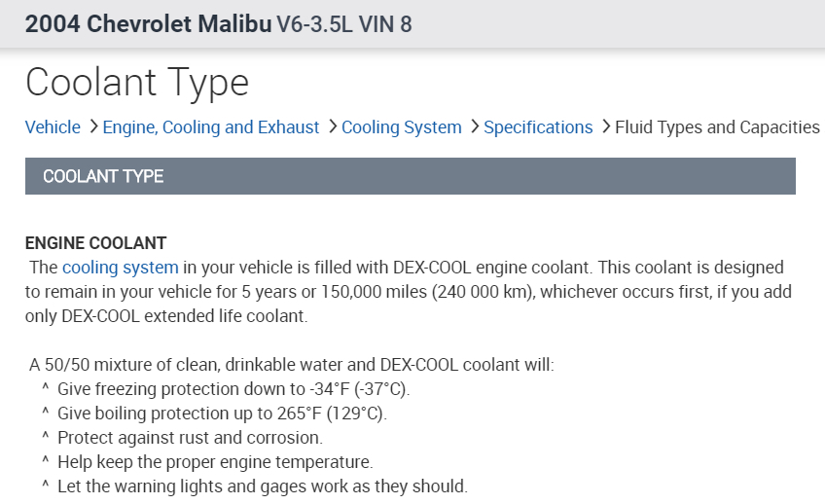The width and height of the screenshot is (825, 504).
Task: Click the warning lights and gages bullet
Action: click(x=263, y=486)
